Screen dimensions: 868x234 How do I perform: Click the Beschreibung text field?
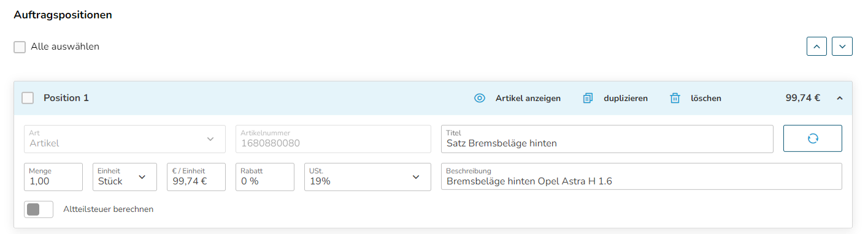642,177
